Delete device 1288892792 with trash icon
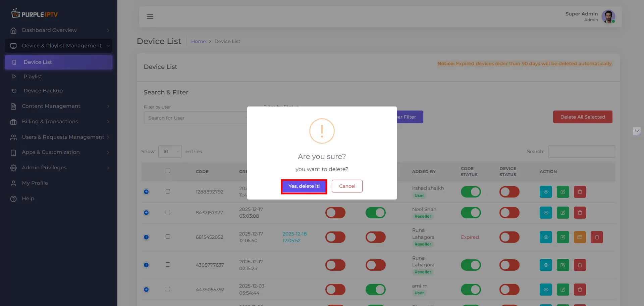Screen dimensions: 644x306 pyautogui.click(x=580, y=192)
